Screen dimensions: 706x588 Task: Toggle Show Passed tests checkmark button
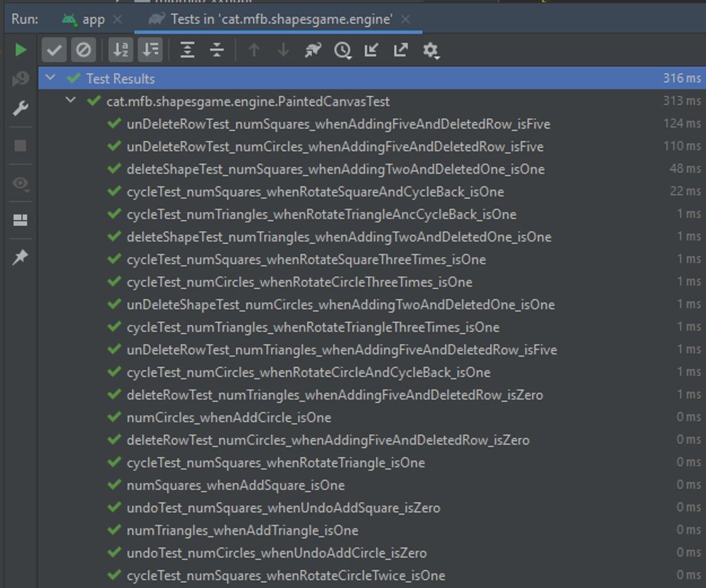tap(54, 51)
